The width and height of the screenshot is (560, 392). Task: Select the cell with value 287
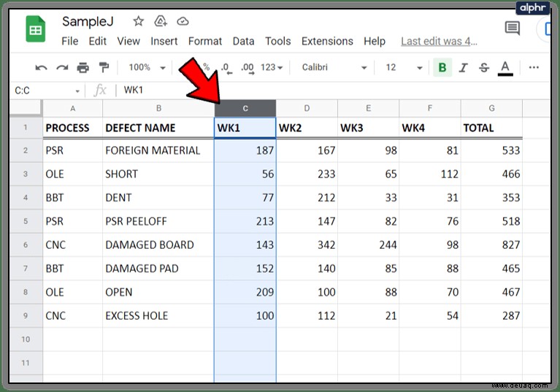tap(492, 316)
